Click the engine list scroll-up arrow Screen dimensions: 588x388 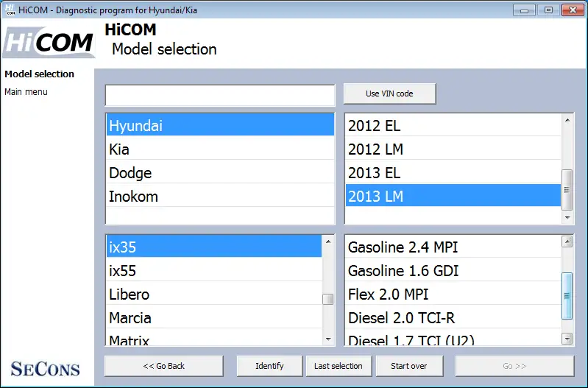[567, 241]
